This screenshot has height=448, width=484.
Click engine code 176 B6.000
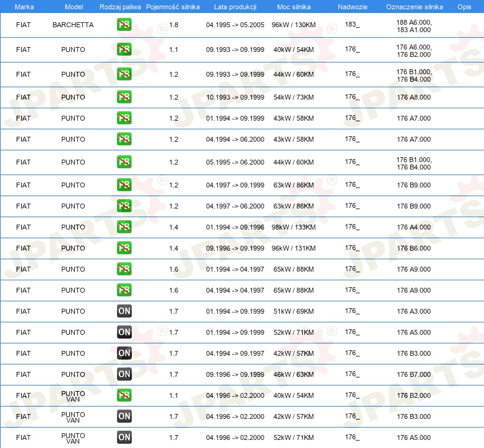[414, 248]
